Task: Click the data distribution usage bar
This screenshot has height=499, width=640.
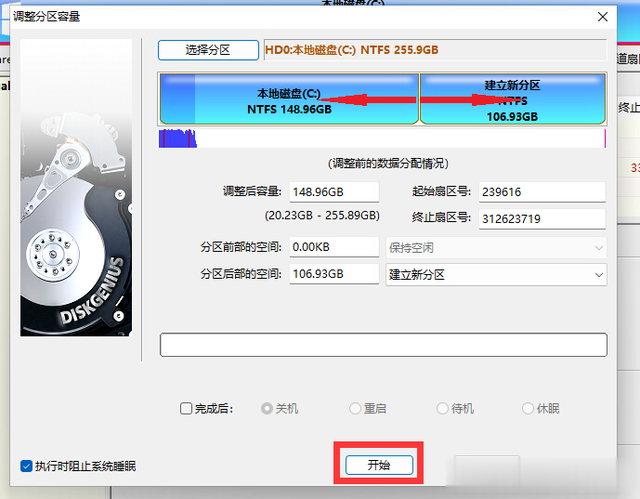Action: (382, 138)
